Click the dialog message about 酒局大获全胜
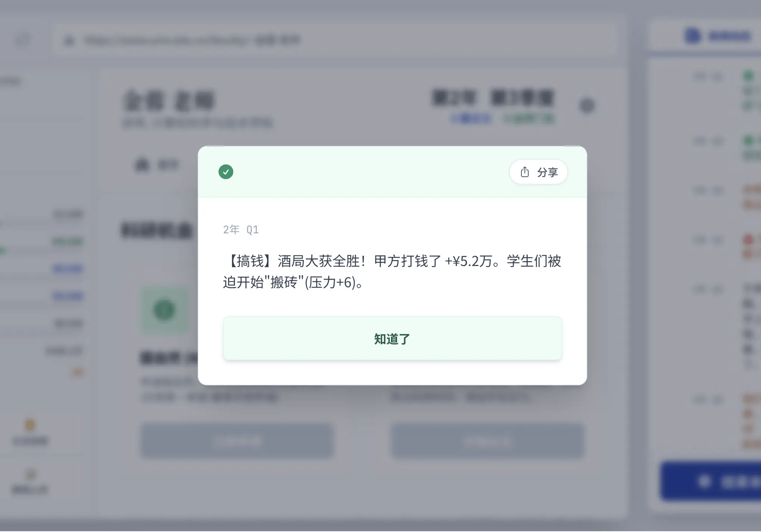Image resolution: width=761 pixels, height=532 pixels. [392, 272]
